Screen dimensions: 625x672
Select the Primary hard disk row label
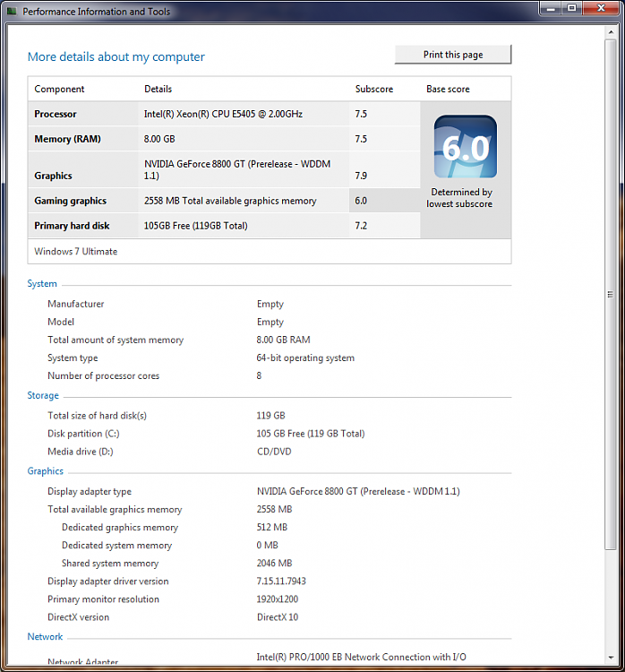click(x=72, y=226)
